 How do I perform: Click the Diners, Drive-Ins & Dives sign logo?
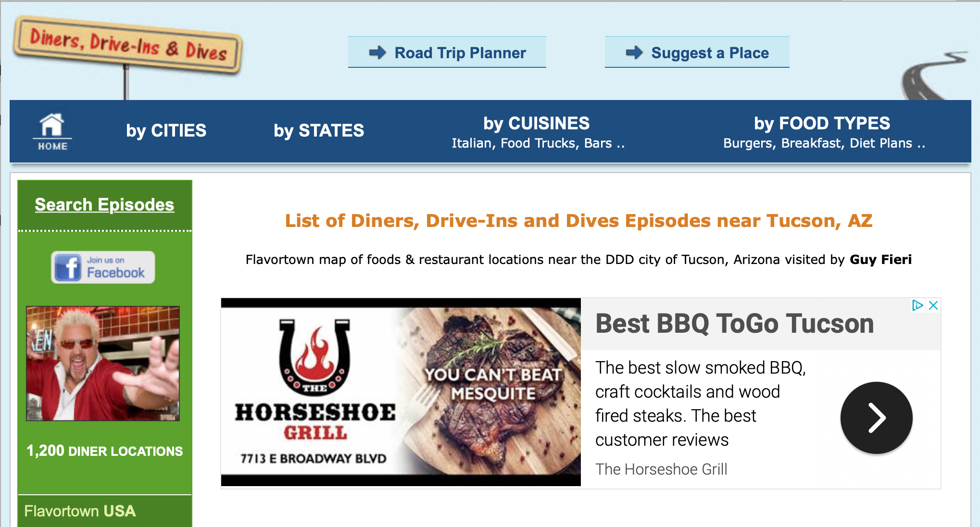coord(128,46)
